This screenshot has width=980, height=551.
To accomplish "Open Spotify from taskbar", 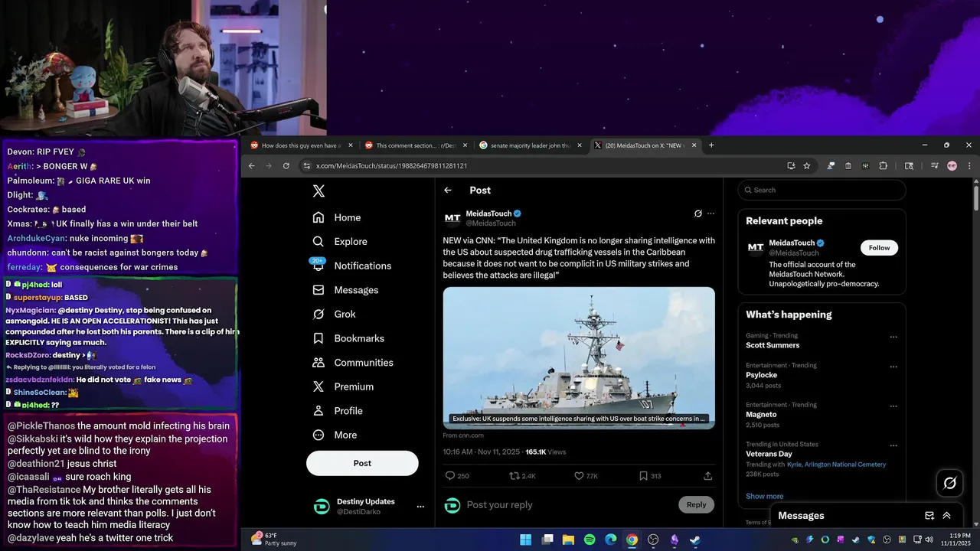I will [x=590, y=540].
